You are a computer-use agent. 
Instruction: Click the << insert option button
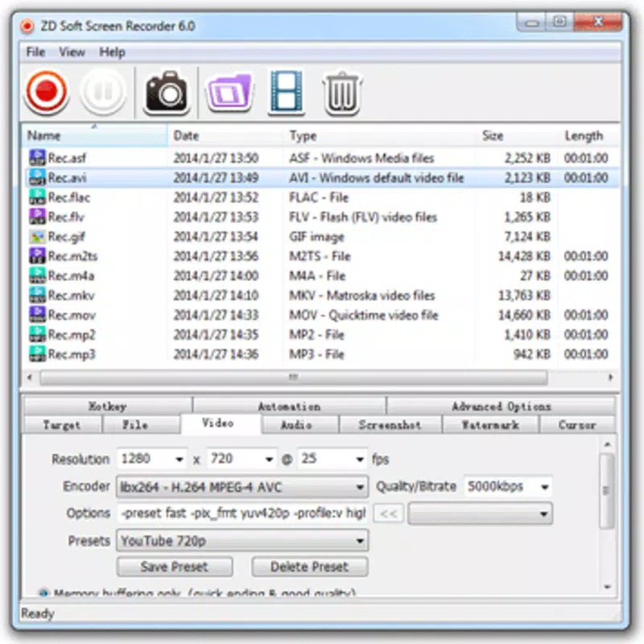click(388, 514)
